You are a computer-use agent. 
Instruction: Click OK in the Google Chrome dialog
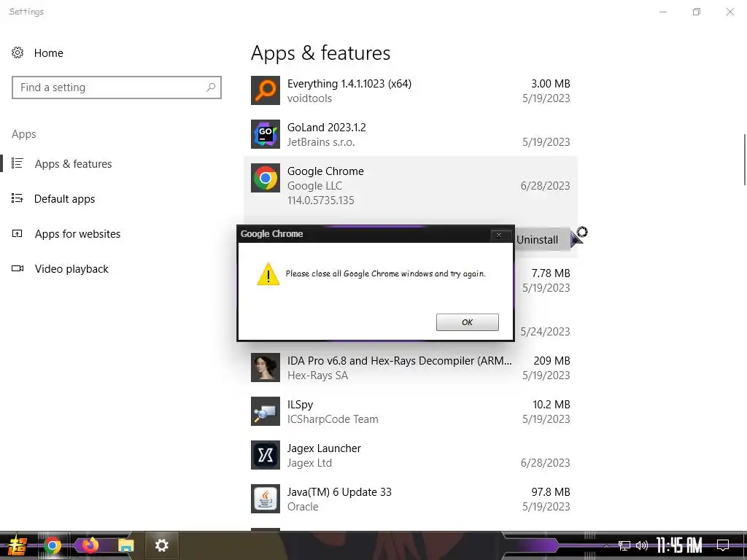(468, 322)
